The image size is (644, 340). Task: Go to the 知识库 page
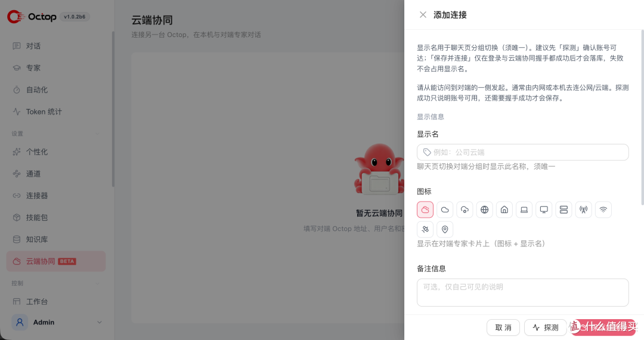(56, 239)
